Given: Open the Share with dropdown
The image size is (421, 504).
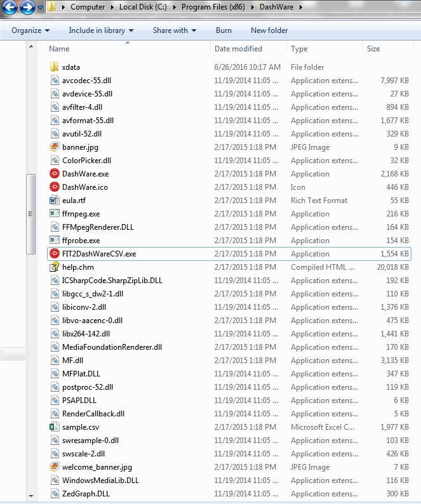Looking at the screenshot, I should (175, 30).
